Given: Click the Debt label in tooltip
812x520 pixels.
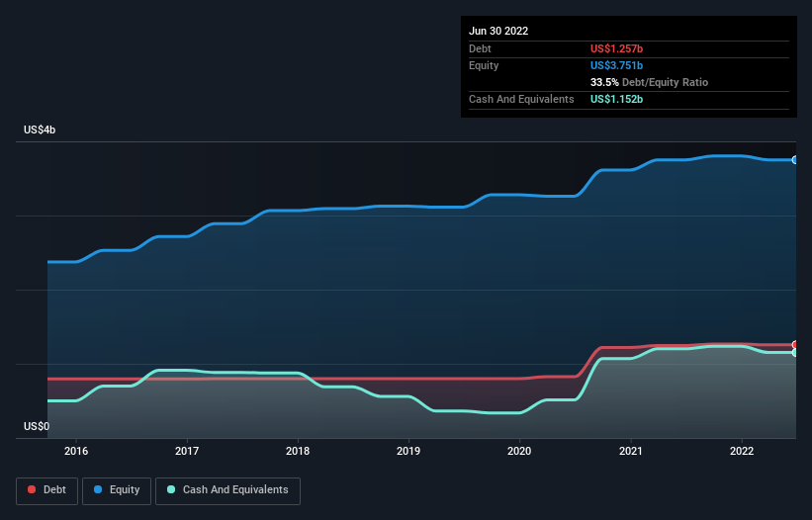Looking at the screenshot, I should [480, 48].
